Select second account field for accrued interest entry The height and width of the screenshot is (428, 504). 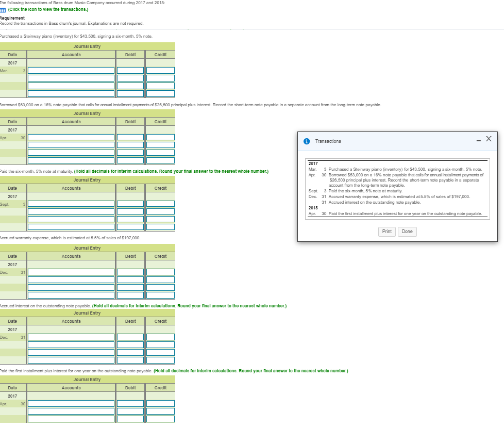71,344
